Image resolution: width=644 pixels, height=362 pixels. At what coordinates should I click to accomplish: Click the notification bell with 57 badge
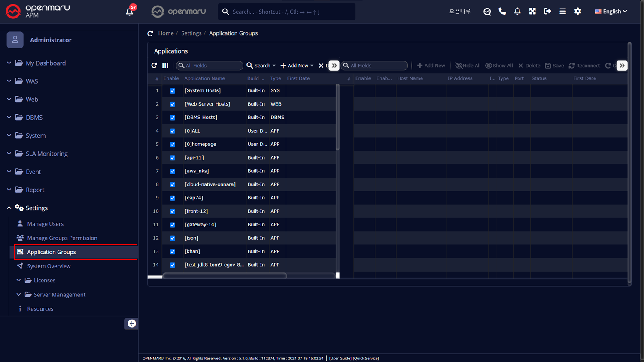(x=130, y=12)
